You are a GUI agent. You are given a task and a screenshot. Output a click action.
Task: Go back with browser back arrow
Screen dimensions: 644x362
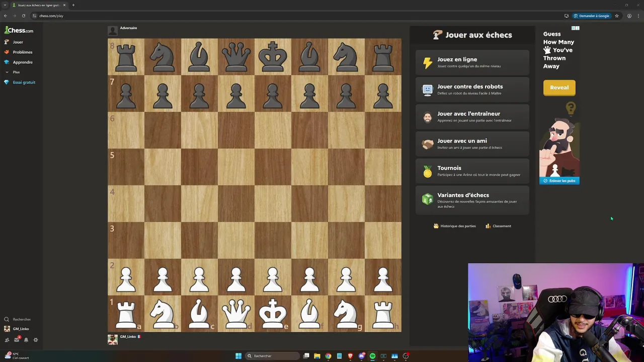[6, 16]
